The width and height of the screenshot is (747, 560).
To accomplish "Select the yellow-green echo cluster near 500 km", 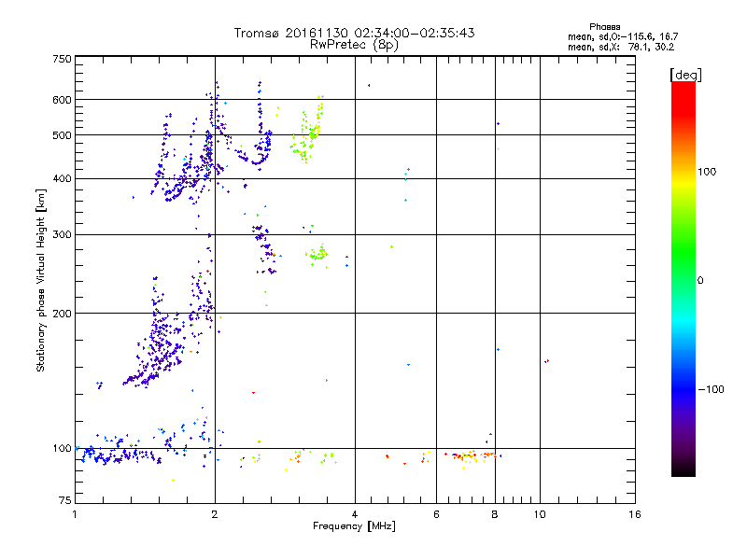I will click(309, 129).
